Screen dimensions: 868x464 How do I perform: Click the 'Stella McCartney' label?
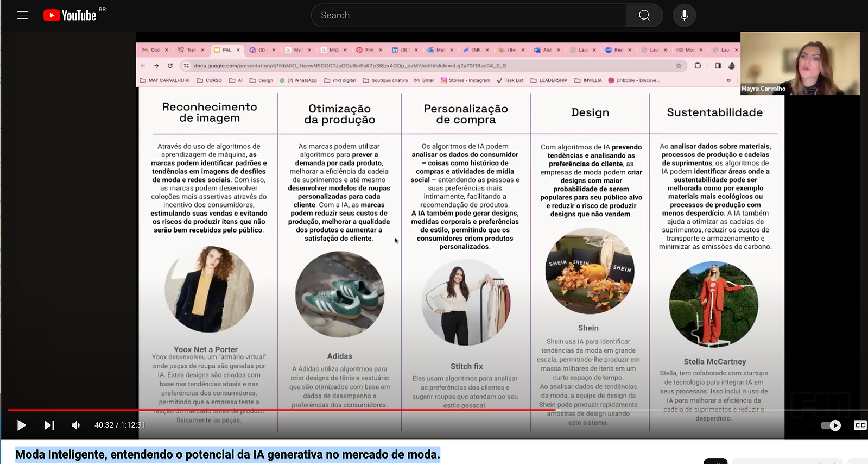715,361
